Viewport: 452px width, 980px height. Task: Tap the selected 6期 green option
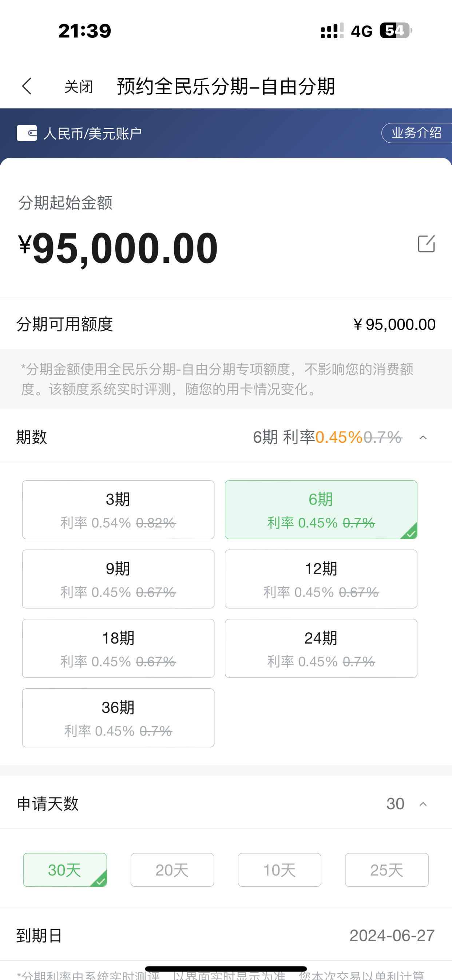[321, 509]
